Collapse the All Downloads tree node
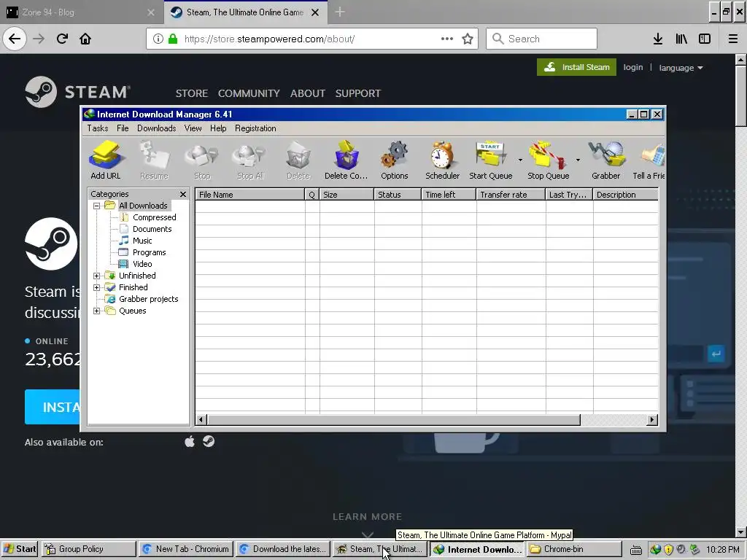The width and height of the screenshot is (747, 560). 97,206
